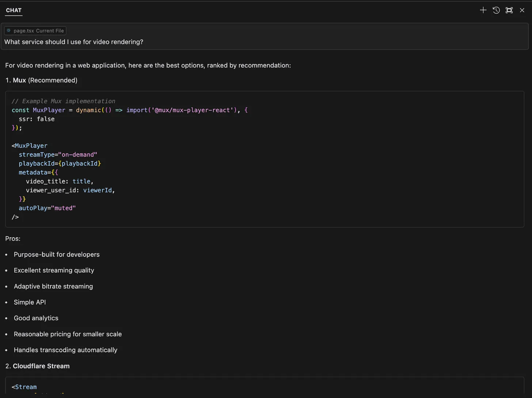Close the chat panel
This screenshot has height=398, width=532.
point(522,10)
